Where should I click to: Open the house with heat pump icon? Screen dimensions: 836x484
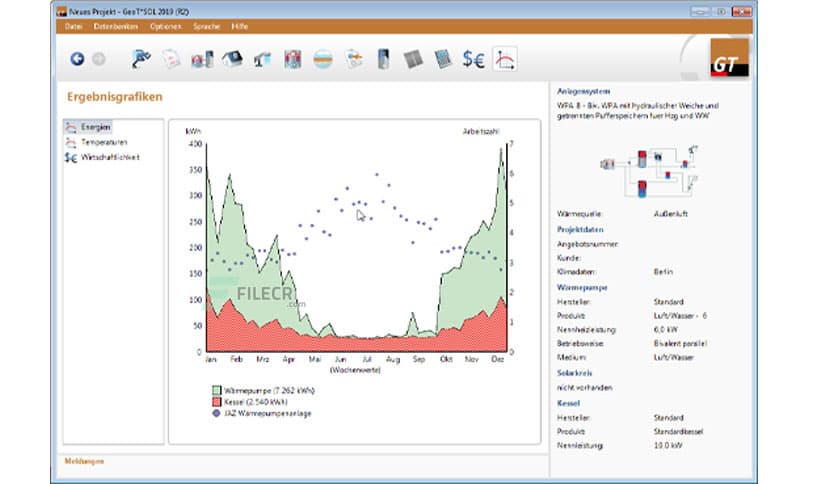pos(202,59)
